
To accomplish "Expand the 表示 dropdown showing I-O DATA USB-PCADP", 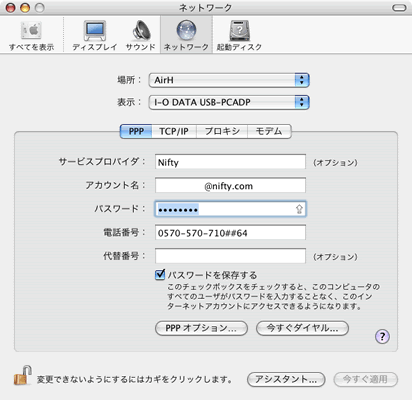I will pos(229,102).
